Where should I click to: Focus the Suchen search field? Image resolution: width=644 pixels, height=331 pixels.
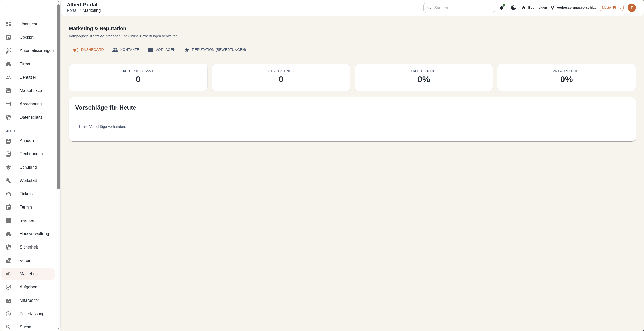tap(459, 8)
